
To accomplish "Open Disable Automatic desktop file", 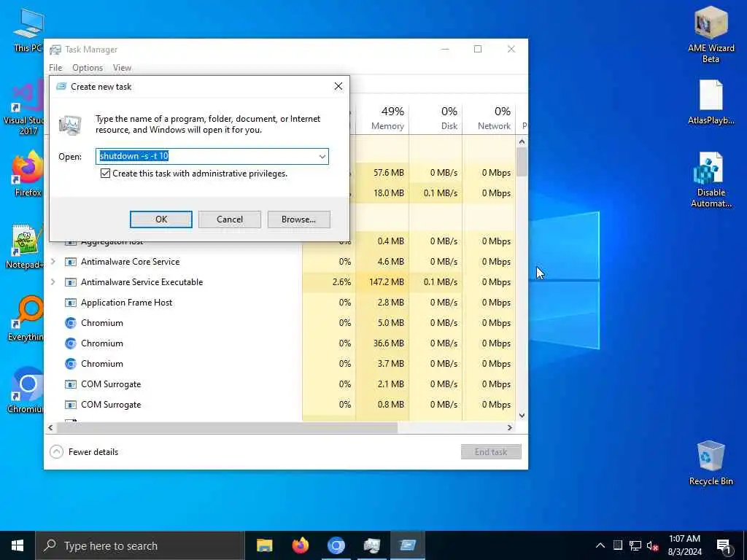I will click(x=711, y=180).
